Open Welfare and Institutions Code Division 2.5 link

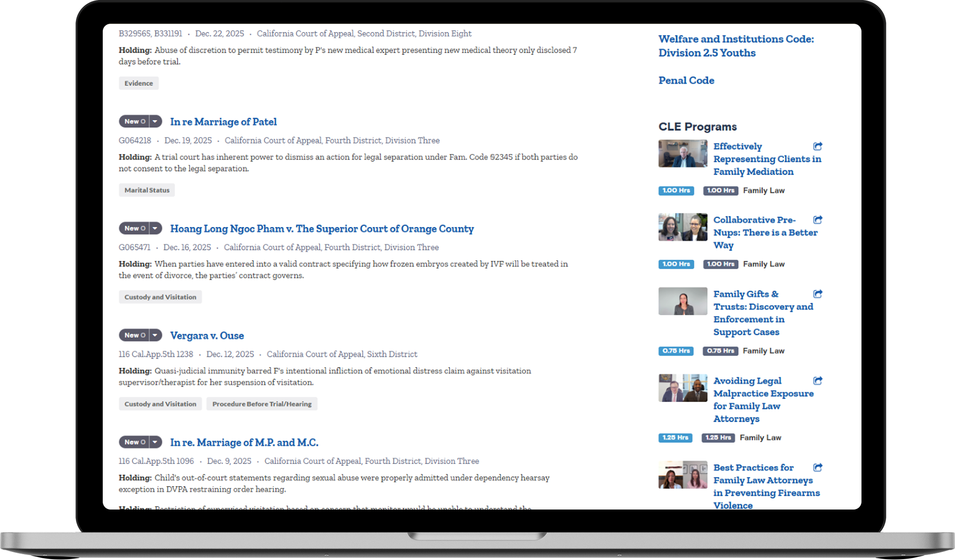point(736,46)
